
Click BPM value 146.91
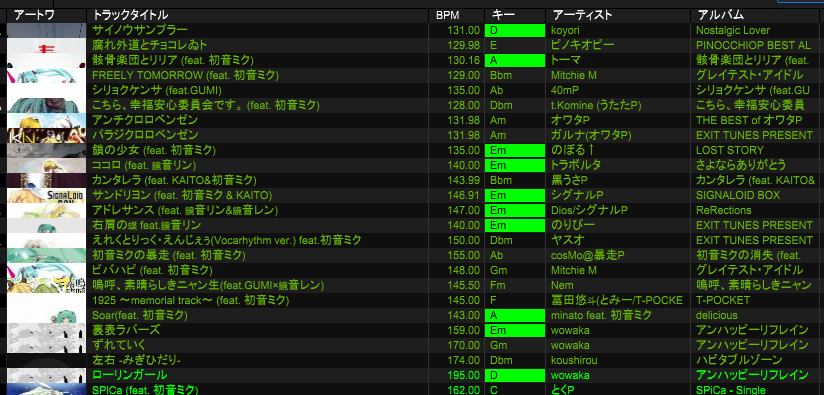[464, 195]
